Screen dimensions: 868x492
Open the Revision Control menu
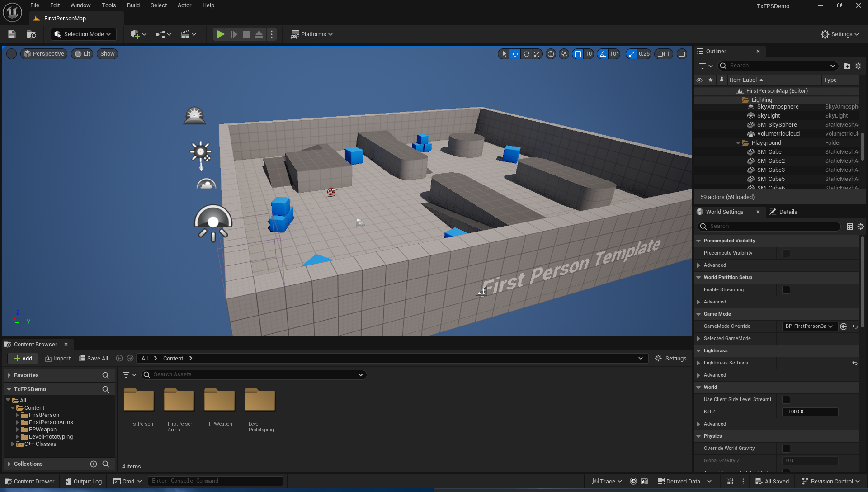point(831,482)
